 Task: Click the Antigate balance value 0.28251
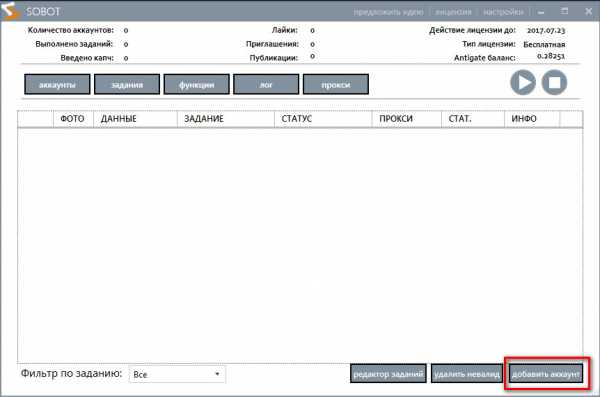(551, 56)
